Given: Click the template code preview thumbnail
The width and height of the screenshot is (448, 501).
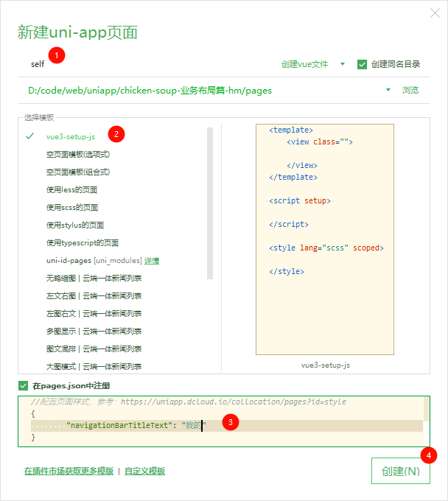Looking at the screenshot, I should (325, 239).
